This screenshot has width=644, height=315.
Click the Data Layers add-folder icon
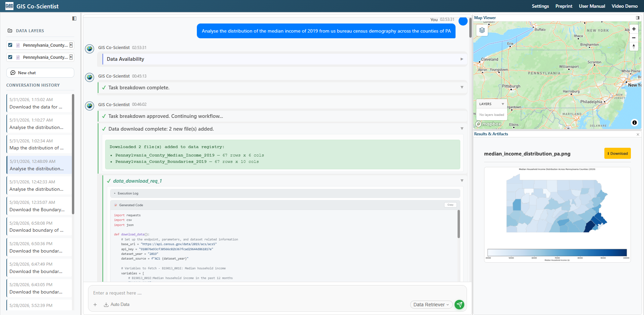tap(10, 31)
